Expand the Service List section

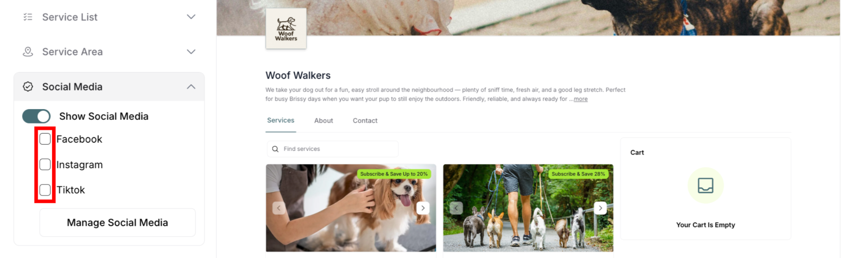tap(191, 17)
